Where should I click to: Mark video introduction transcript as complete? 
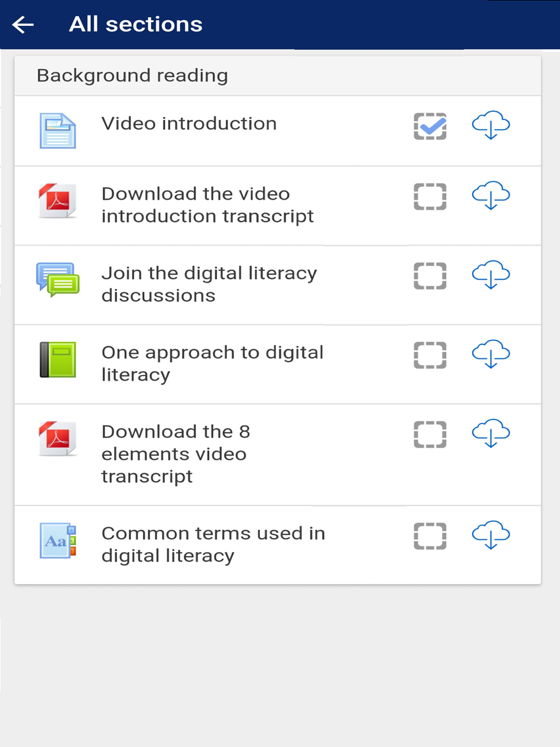430,197
